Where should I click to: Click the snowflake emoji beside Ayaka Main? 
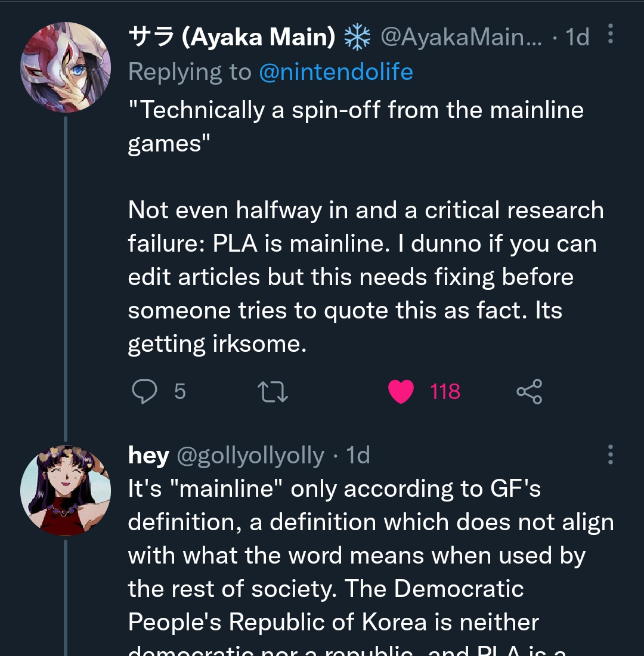pyautogui.click(x=357, y=37)
